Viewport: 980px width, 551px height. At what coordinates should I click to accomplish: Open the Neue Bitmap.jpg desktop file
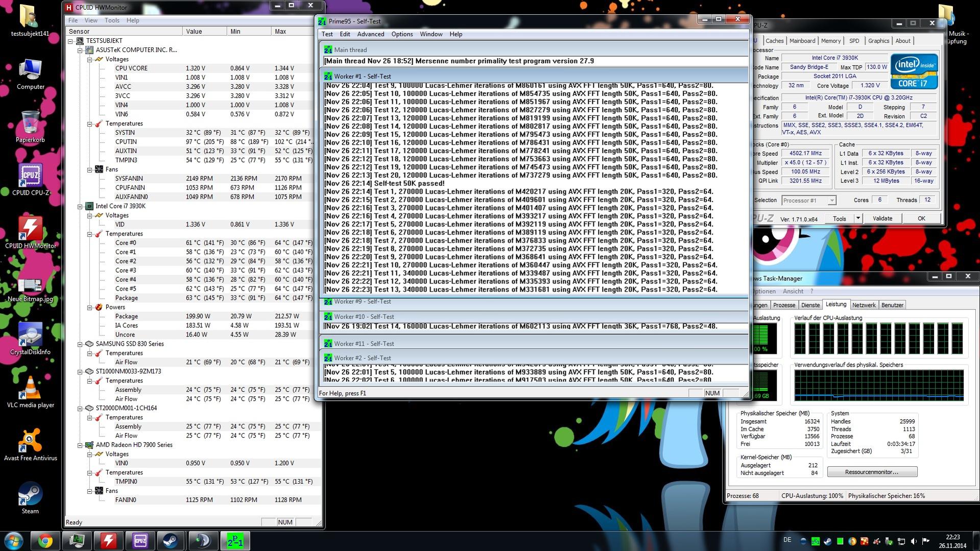[x=30, y=290]
